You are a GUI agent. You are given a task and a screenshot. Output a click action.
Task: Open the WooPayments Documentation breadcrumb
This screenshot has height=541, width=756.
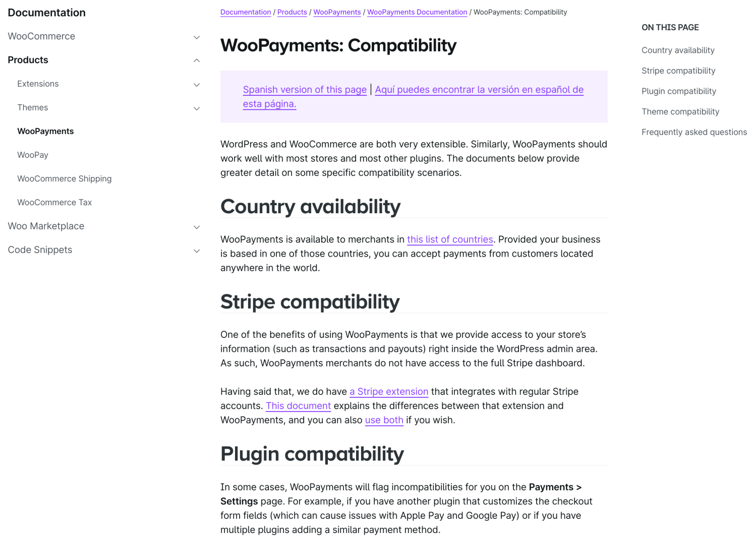417,12
